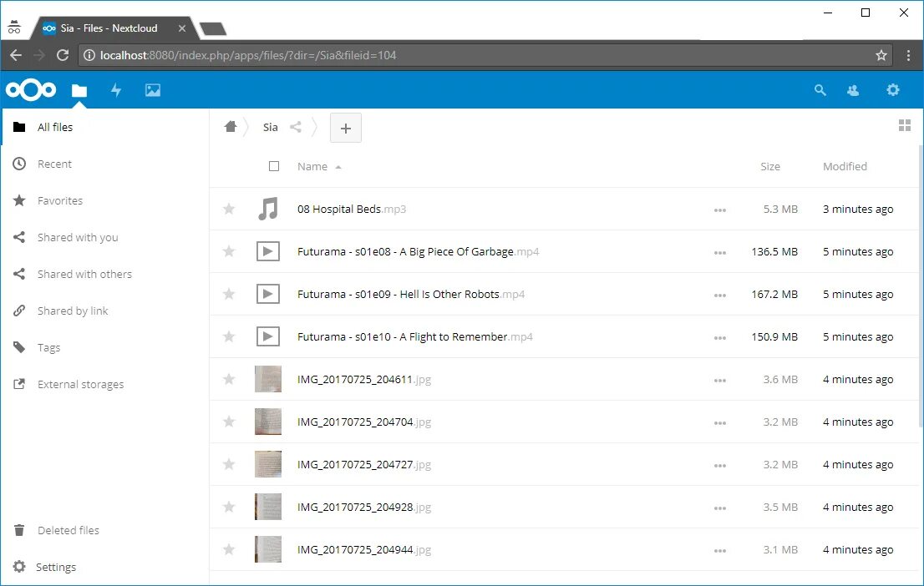The image size is (924, 586).
Task: Open more actions for A Flight to Remember
Action: click(x=719, y=337)
